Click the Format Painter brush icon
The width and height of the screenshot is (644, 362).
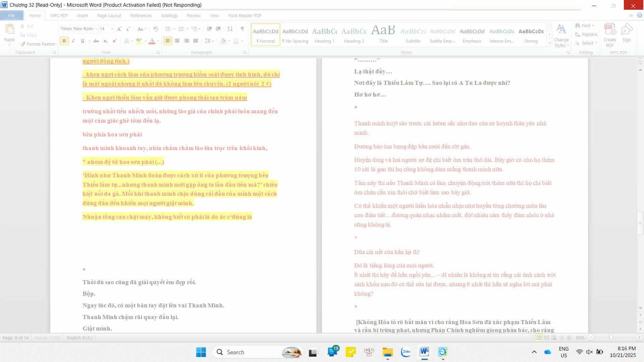(23, 44)
